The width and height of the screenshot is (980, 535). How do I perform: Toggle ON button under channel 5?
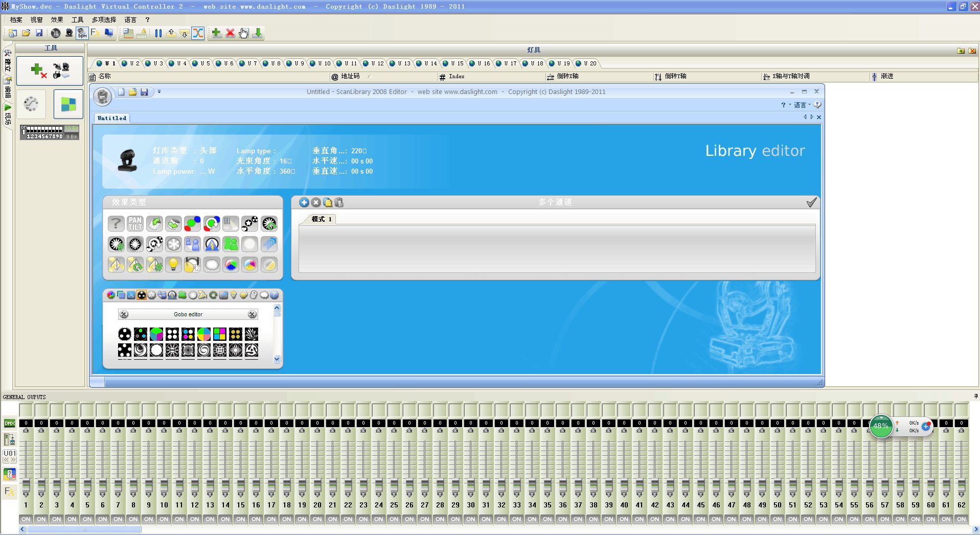(x=87, y=519)
